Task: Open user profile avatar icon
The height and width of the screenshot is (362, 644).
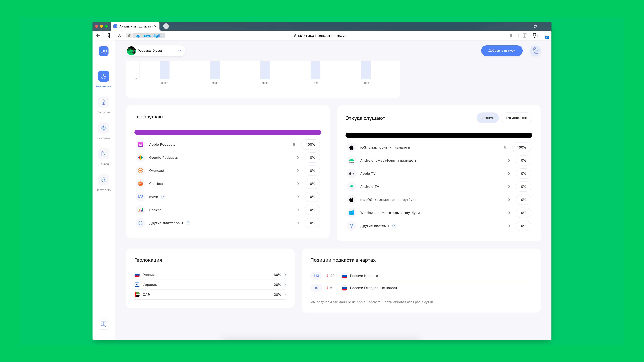Action: [535, 51]
